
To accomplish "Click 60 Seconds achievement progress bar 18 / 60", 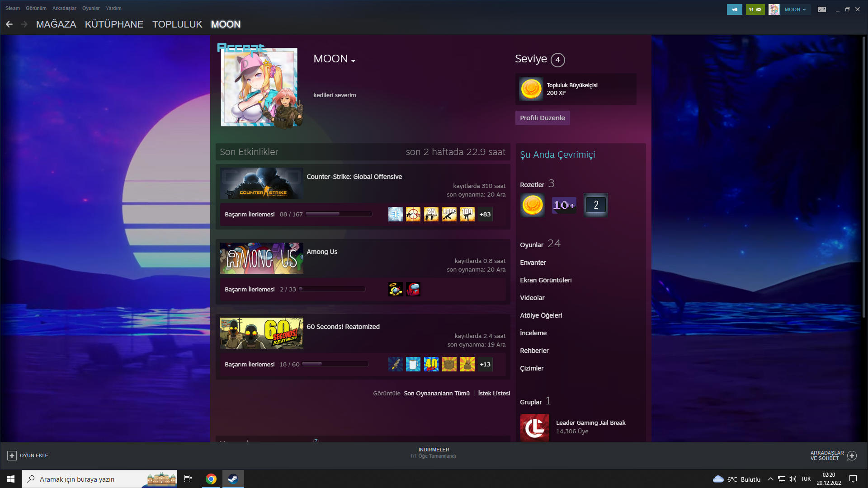I will (335, 364).
